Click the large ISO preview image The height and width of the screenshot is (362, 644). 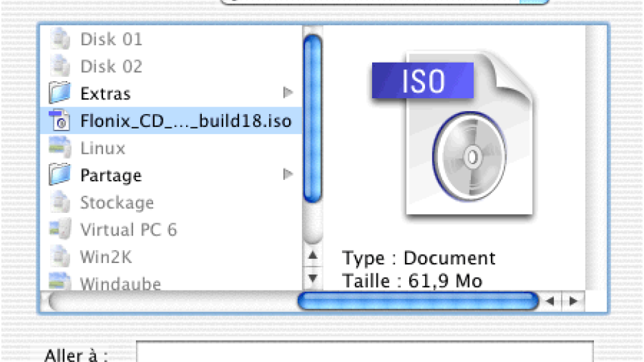[x=452, y=135]
